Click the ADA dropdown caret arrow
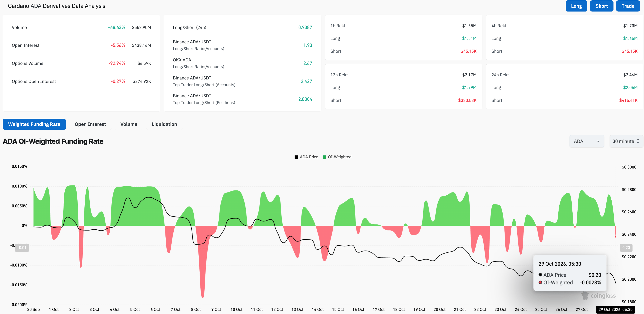 [x=598, y=141]
